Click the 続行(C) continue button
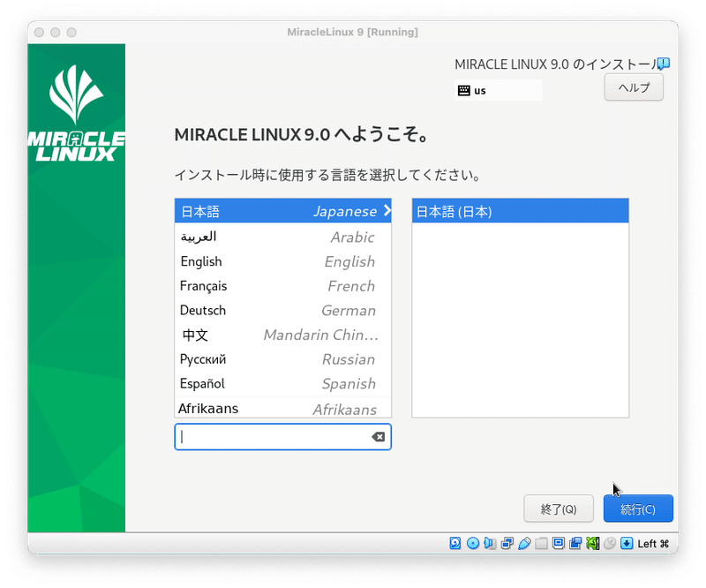This screenshot has height=588, width=706. (638, 509)
